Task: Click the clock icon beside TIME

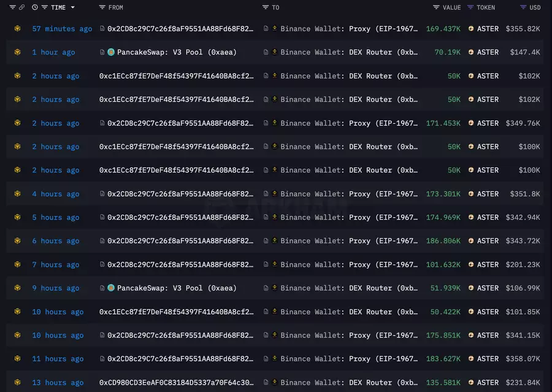Action: [x=35, y=7]
